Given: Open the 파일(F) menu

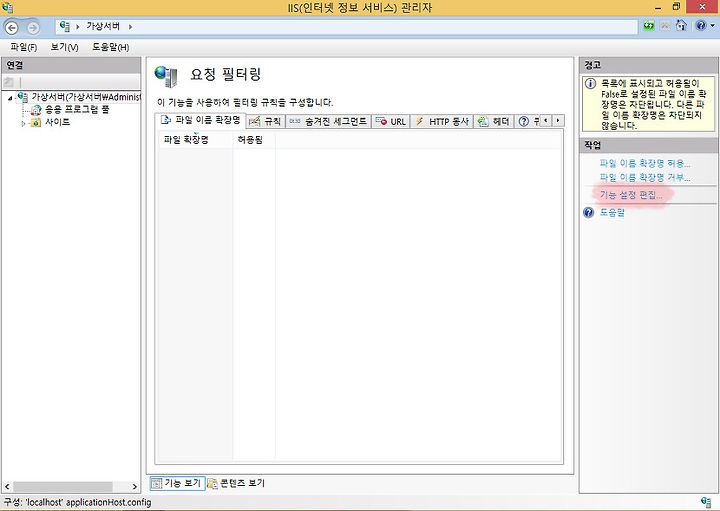Looking at the screenshot, I should (23, 47).
